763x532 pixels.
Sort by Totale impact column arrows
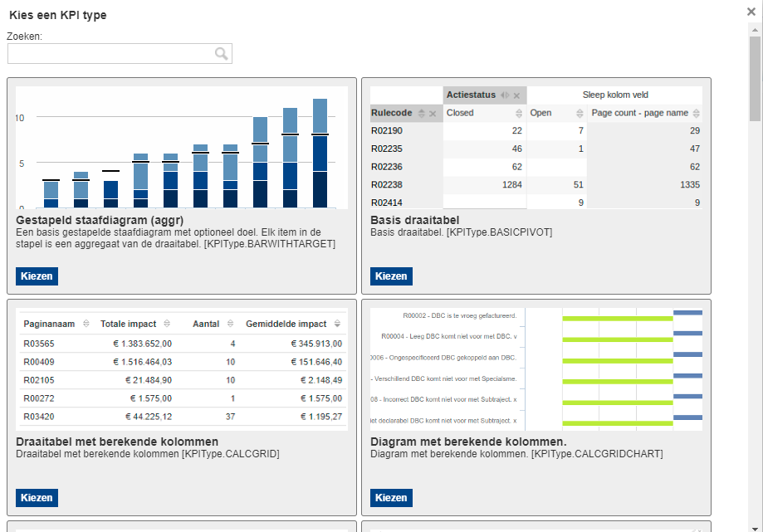click(x=167, y=324)
